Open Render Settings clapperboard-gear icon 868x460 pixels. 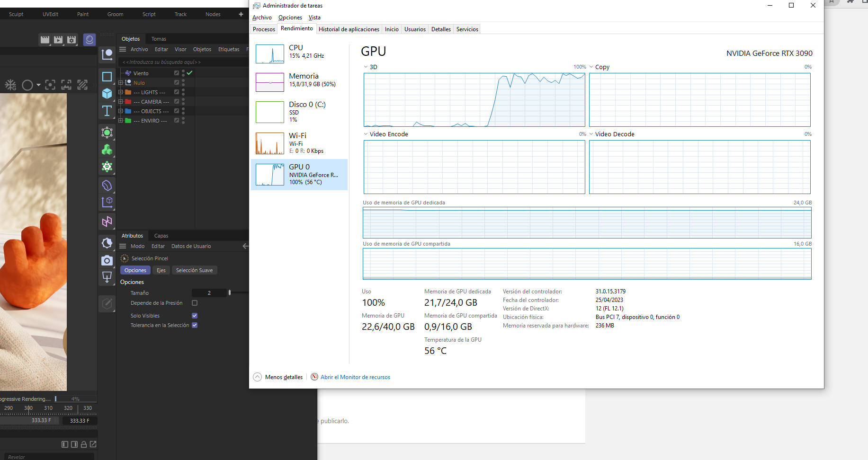tap(72, 40)
